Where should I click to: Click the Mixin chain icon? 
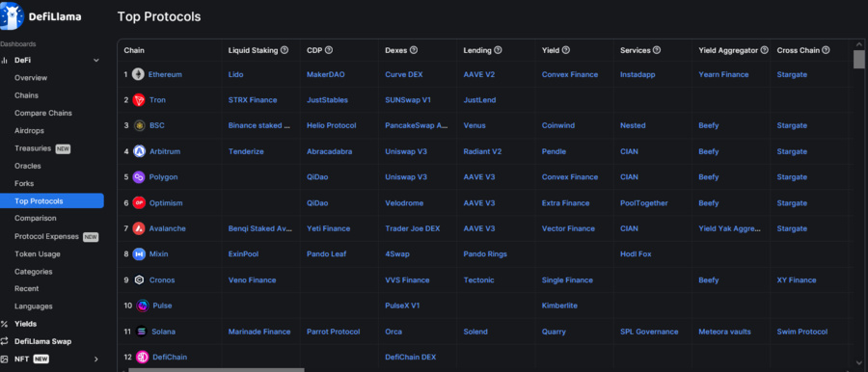pos(139,254)
